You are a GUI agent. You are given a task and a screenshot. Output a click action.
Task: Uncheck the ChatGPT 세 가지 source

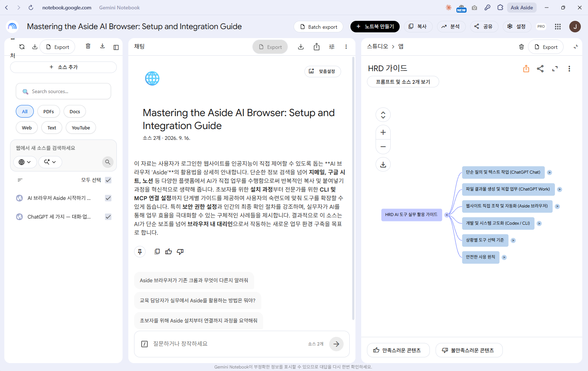click(108, 217)
